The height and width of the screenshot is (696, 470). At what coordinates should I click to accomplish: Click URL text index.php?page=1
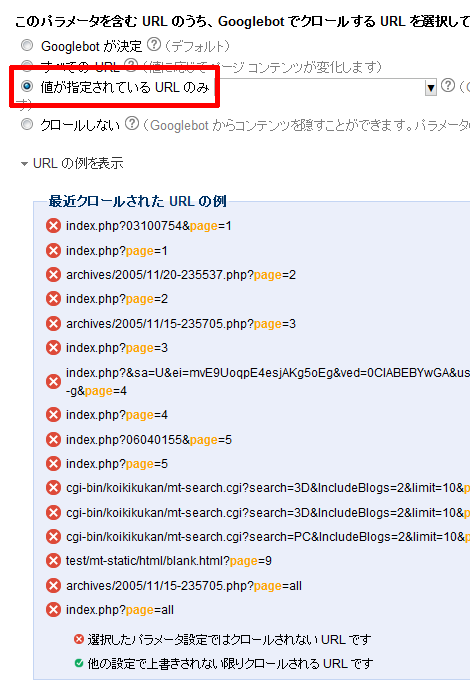pos(117,251)
